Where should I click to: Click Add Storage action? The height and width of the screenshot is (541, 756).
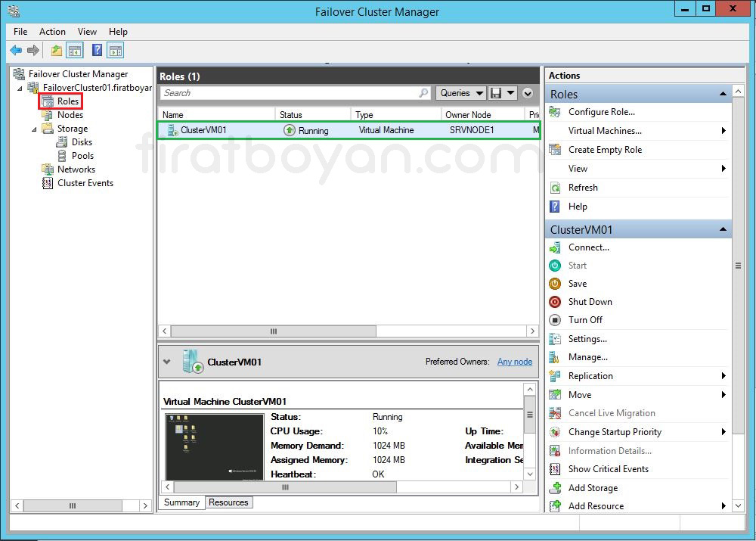click(x=593, y=488)
